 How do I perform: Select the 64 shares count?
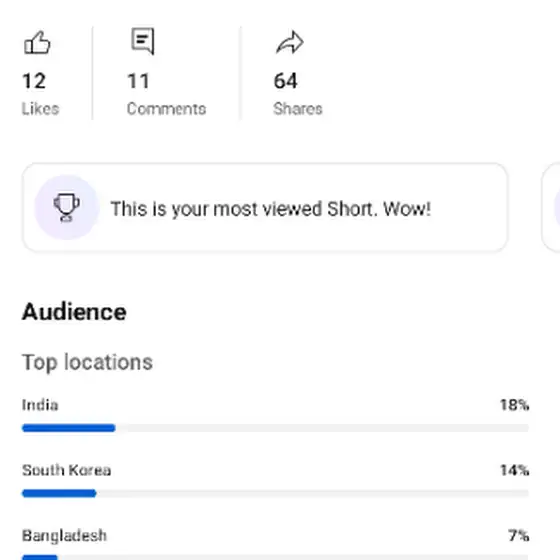click(285, 81)
